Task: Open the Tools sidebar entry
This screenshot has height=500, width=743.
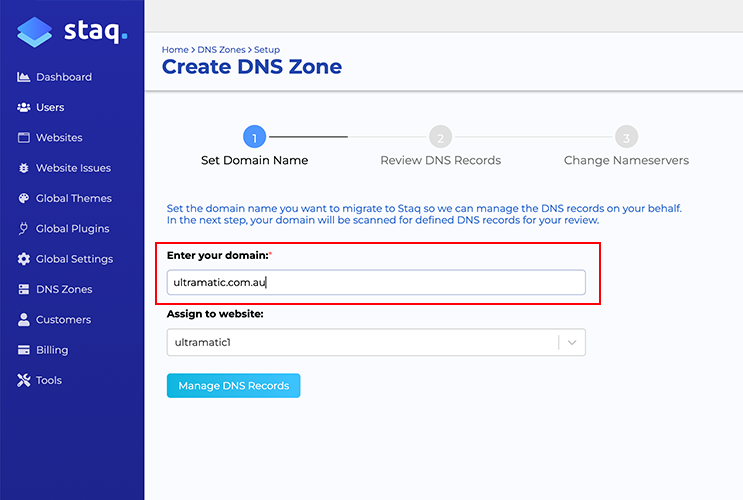Action: [49, 380]
